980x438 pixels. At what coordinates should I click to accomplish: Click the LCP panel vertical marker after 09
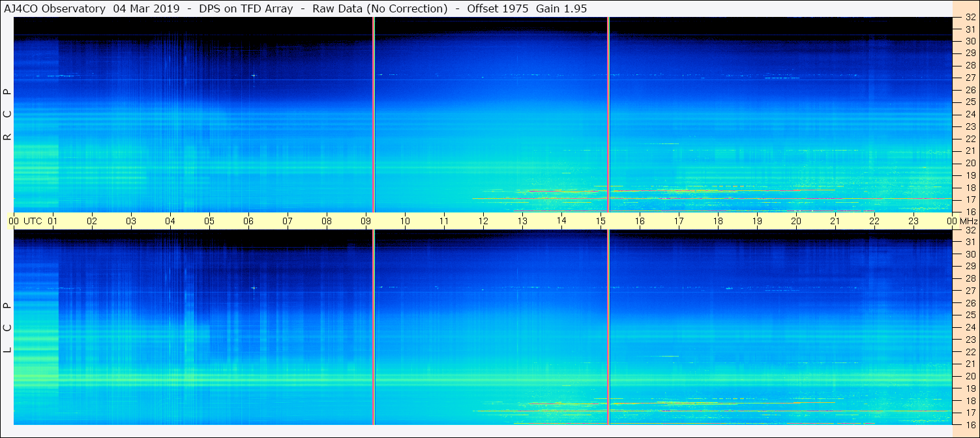pos(374,327)
